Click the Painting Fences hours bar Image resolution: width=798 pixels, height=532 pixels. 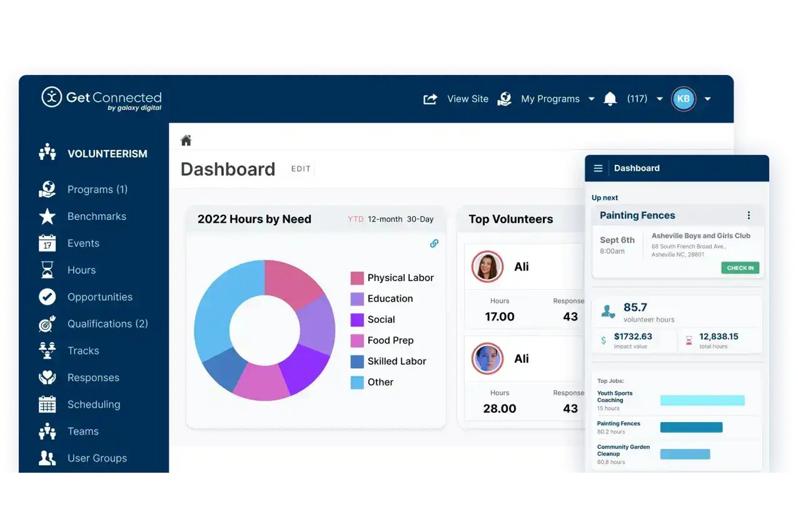click(691, 427)
